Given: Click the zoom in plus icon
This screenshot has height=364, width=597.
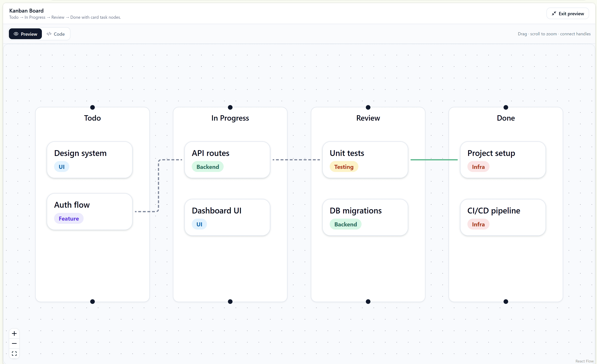Looking at the screenshot, I should pyautogui.click(x=14, y=334).
